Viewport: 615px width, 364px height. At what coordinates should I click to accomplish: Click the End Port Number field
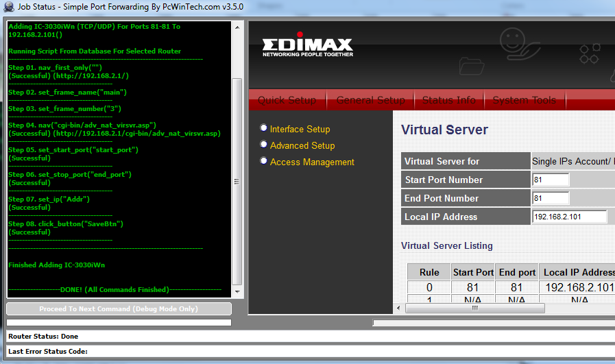coord(551,198)
